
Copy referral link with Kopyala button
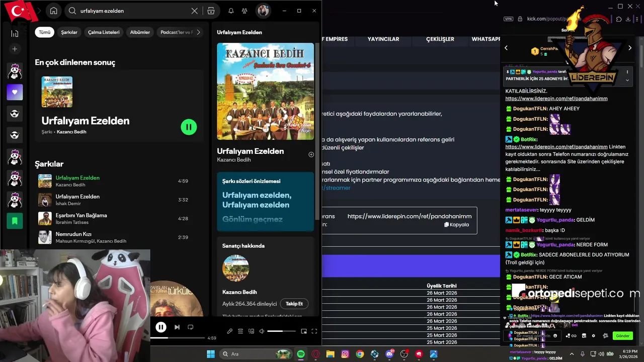(x=457, y=225)
